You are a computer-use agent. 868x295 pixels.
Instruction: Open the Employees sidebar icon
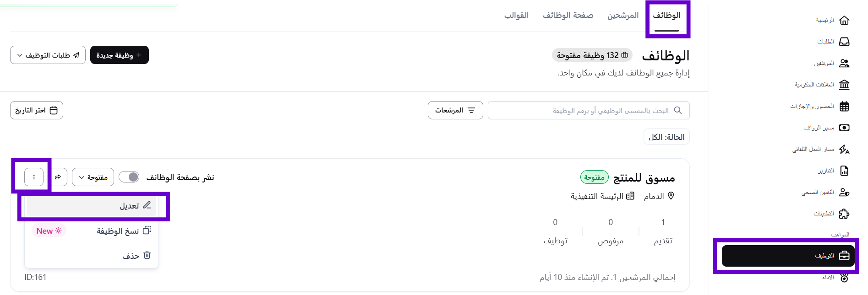tap(844, 64)
